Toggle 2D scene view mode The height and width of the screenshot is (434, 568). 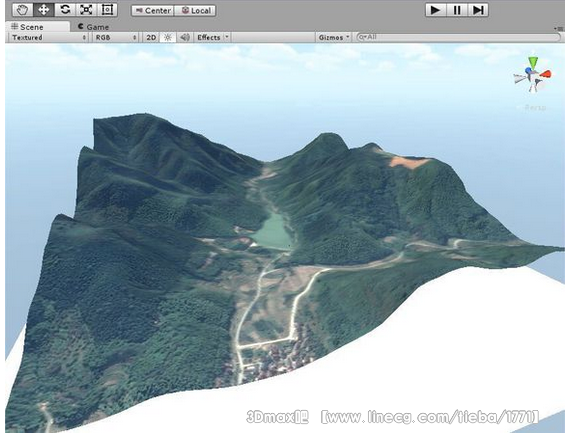click(x=151, y=37)
